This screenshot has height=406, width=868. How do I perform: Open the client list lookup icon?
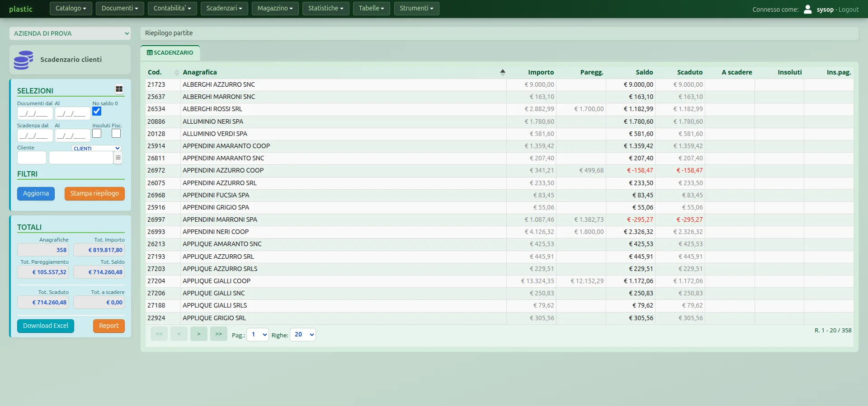[118, 158]
